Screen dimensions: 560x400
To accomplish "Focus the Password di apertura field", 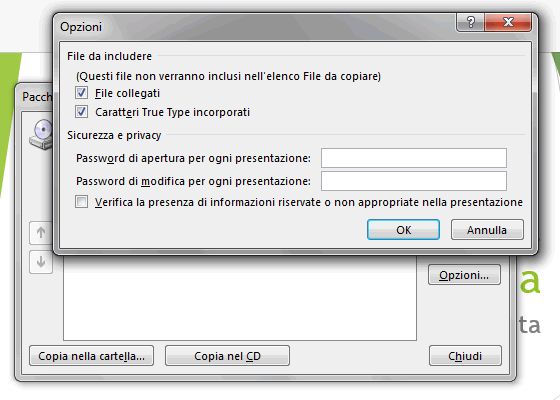I will 414,158.
